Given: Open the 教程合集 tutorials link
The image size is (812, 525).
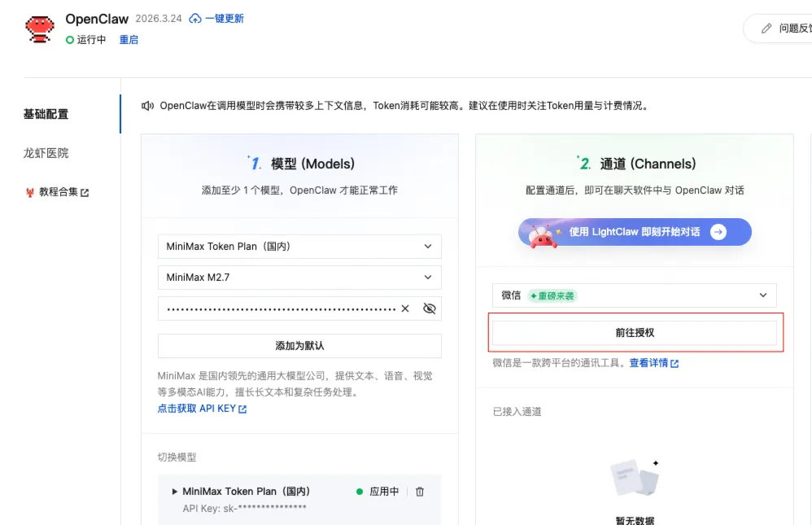Looking at the screenshot, I should (58, 192).
